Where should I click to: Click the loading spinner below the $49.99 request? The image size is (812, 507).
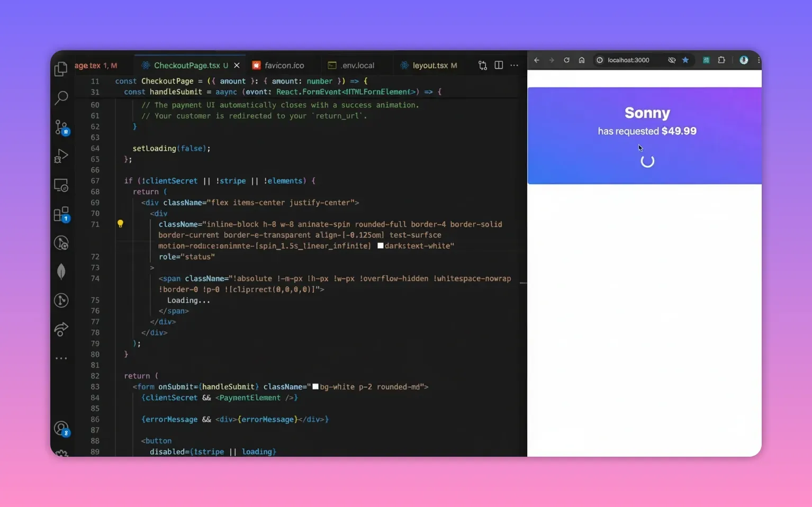647,160
